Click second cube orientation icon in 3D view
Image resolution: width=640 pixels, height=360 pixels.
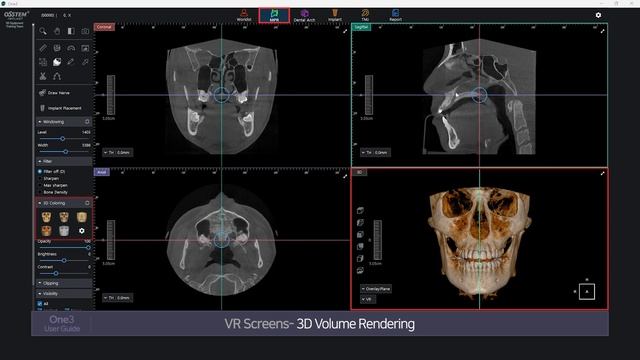(360, 222)
